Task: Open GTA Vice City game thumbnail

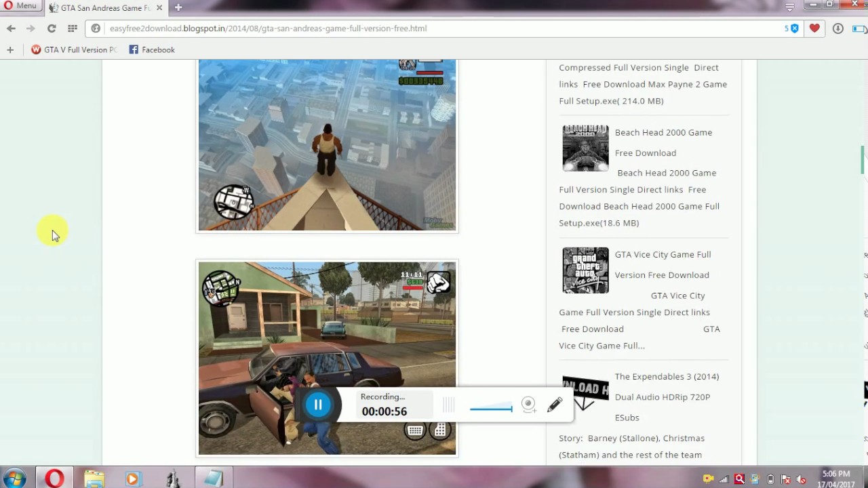Action: click(x=585, y=270)
